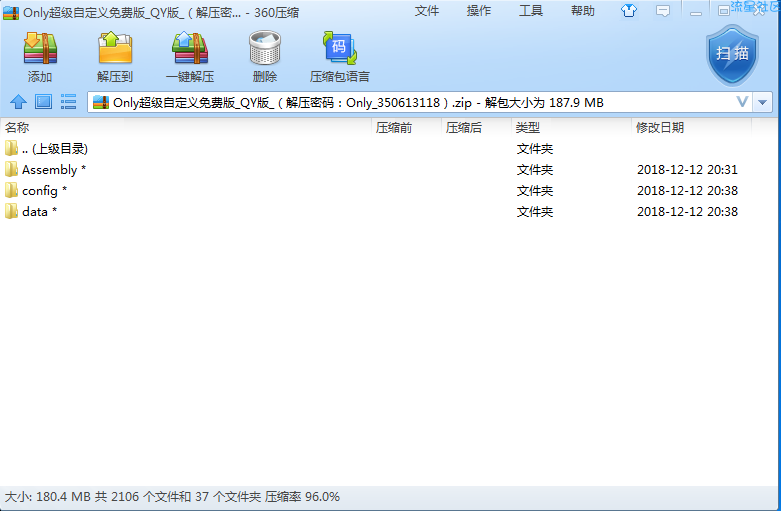Open the feedback message icon in title bar
Image resolution: width=781 pixels, height=511 pixels.
[x=662, y=11]
